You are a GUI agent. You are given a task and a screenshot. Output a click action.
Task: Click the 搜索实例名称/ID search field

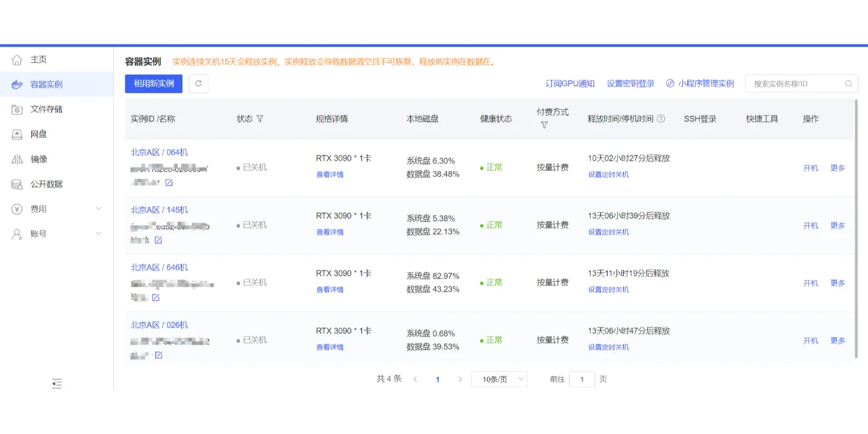796,84
